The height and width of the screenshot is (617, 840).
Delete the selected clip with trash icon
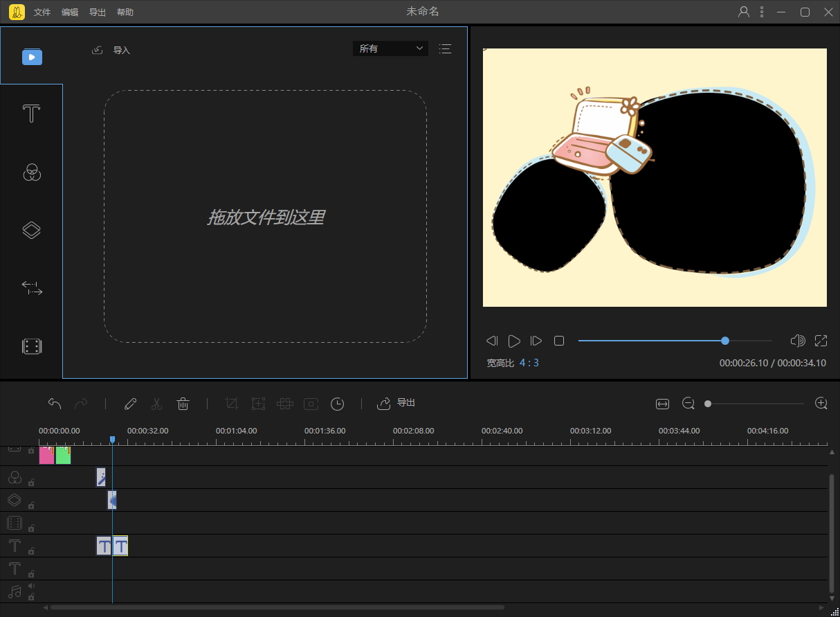tap(183, 404)
